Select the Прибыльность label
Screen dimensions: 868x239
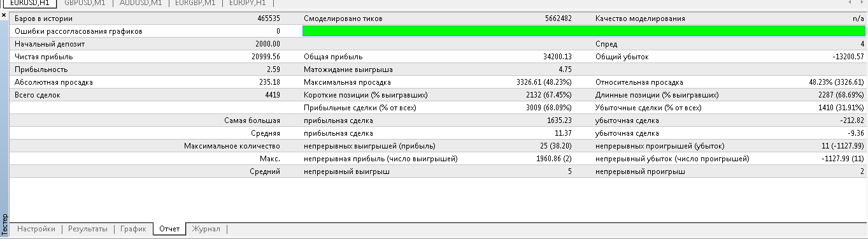coord(41,69)
